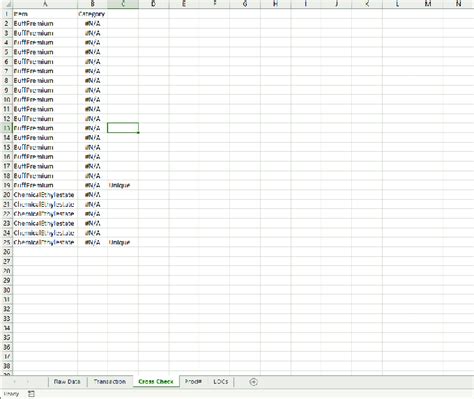
Task: Open the Transaction sheet tab
Action: click(110, 382)
